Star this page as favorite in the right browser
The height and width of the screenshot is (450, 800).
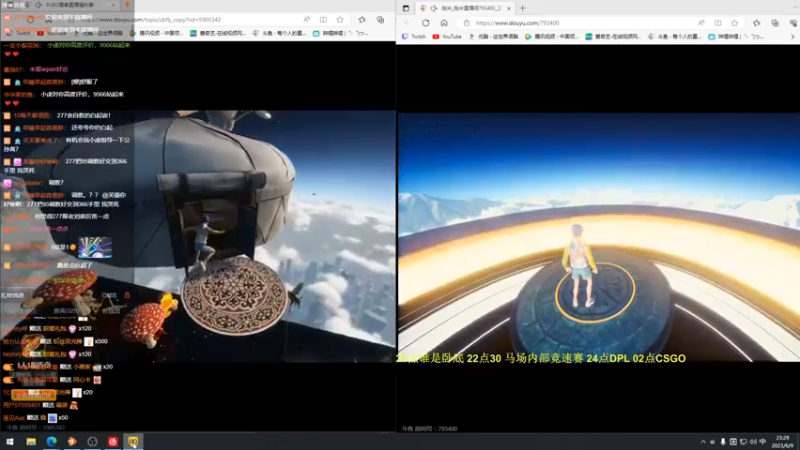click(735, 23)
